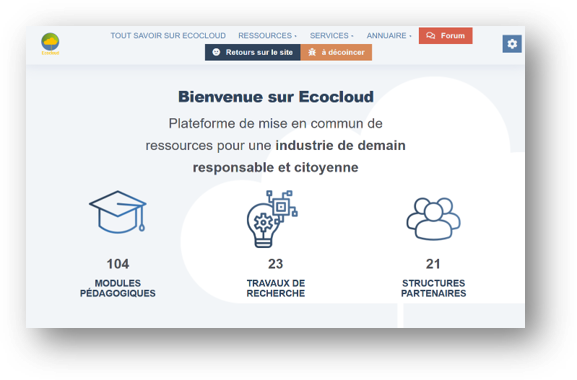Click the bug icon on à décoincer button
Screen dimensions: 577x380
(x=312, y=52)
